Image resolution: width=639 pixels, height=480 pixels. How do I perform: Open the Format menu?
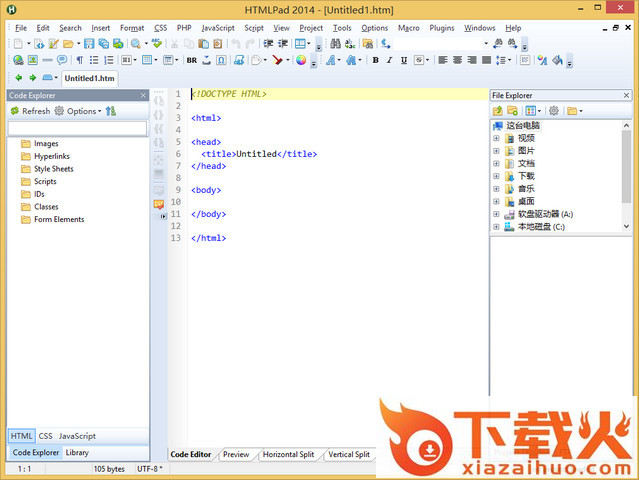(132, 28)
